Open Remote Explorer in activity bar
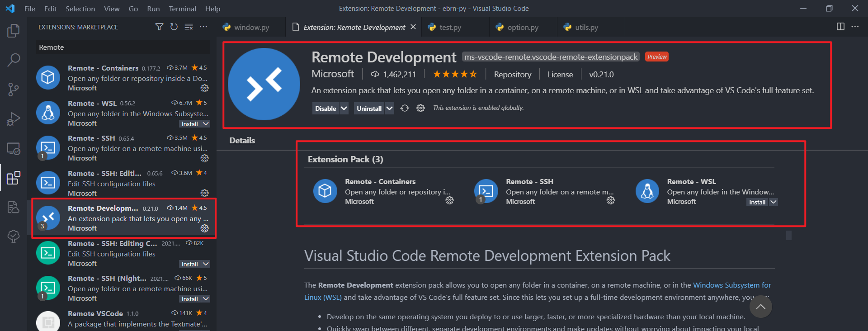This screenshot has height=331, width=868. (x=14, y=148)
